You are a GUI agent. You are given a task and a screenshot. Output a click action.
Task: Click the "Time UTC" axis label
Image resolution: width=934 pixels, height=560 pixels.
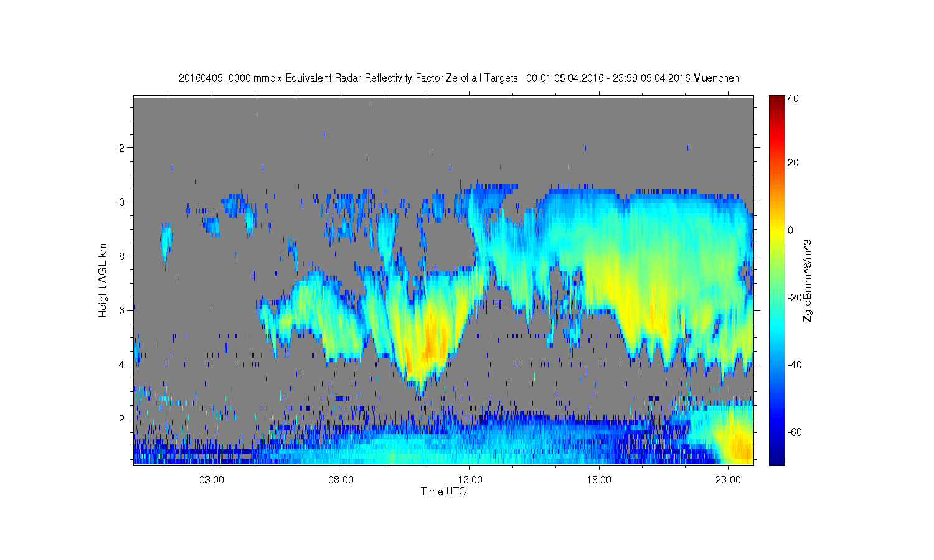point(443,492)
